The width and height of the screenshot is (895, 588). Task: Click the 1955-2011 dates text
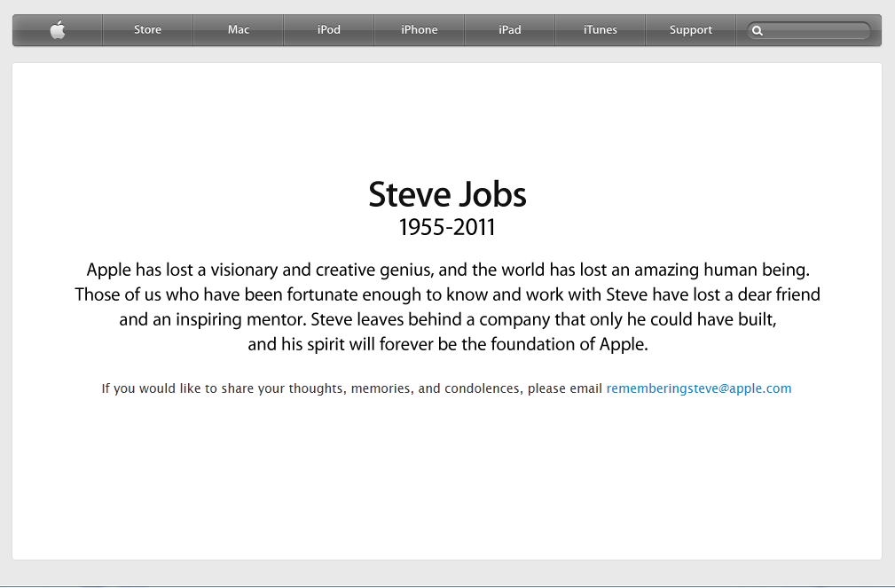coord(447,227)
